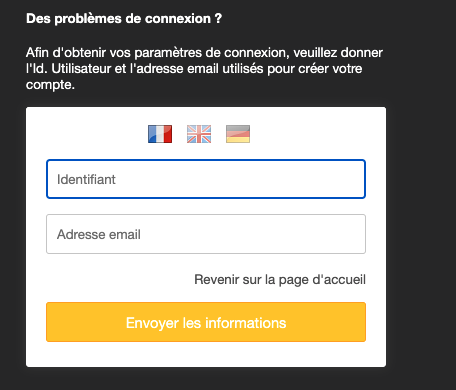The image size is (456, 390).
Task: Focus the Identifiant input field
Action: [x=206, y=179]
